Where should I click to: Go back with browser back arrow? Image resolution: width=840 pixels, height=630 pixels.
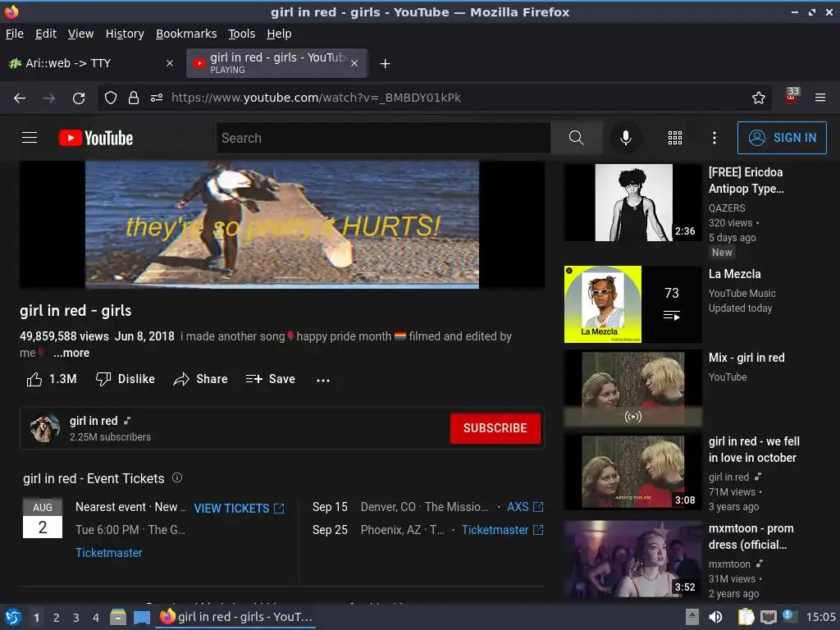point(20,98)
